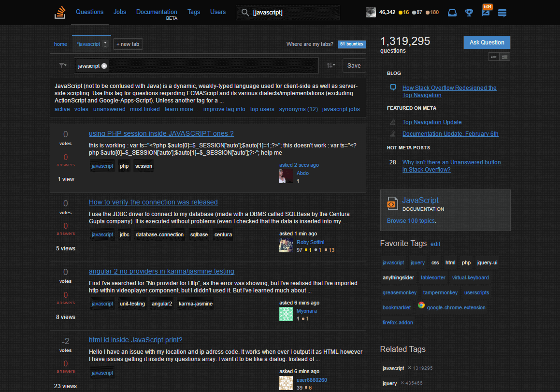560x392 pixels.
Task: Click the magnifying glass in the search bar
Action: [x=245, y=13]
